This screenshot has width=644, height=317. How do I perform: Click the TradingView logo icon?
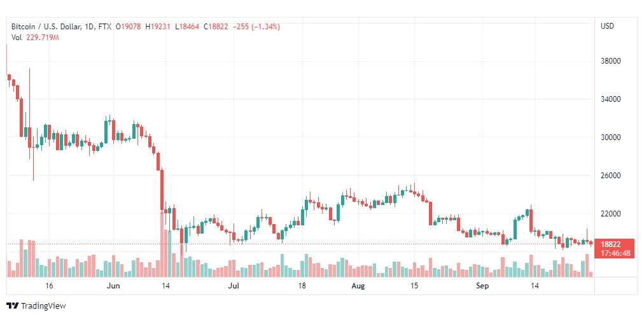[x=12, y=306]
